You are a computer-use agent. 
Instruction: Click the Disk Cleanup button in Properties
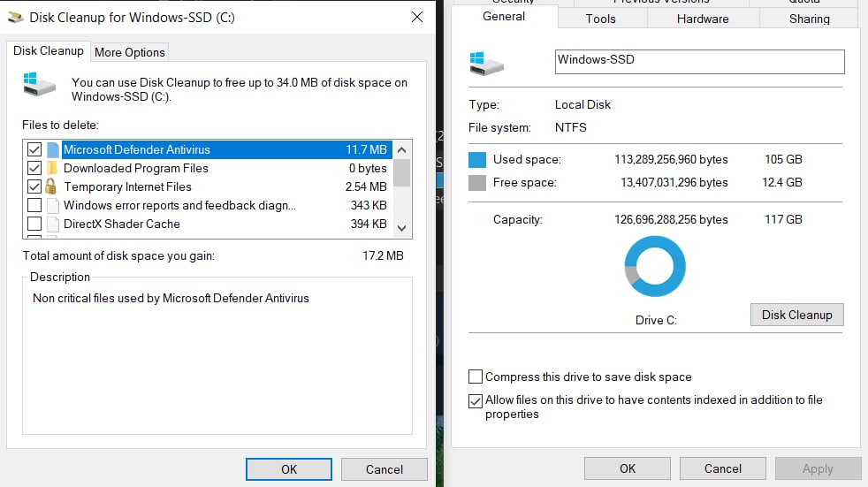(797, 315)
